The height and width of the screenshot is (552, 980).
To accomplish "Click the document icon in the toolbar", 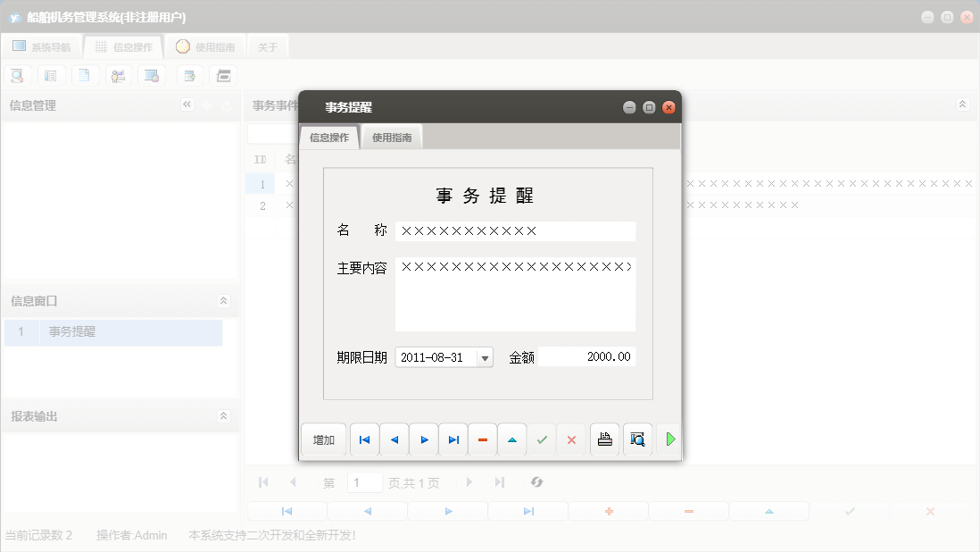I will pyautogui.click(x=85, y=75).
